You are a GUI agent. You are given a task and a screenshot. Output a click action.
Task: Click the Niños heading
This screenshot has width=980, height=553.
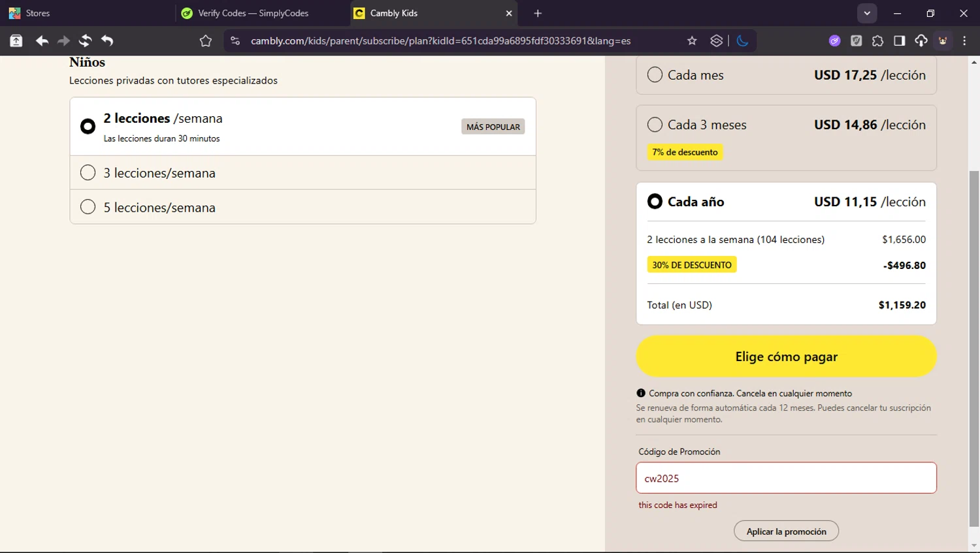coord(87,62)
